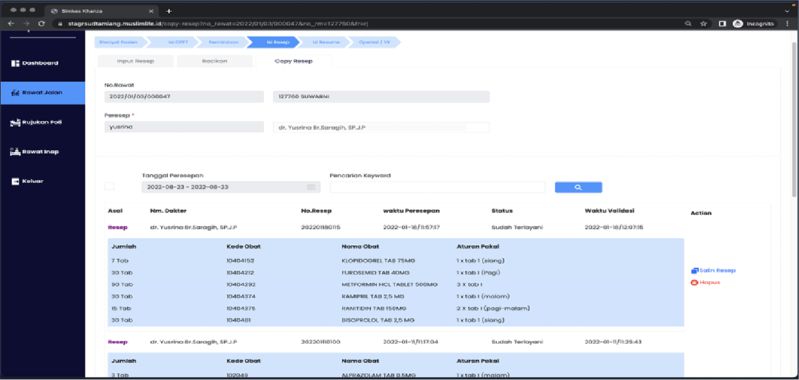The width and height of the screenshot is (799, 380).
Task: Click calendar icon in Tanggal Peresepan field
Action: pos(311,187)
